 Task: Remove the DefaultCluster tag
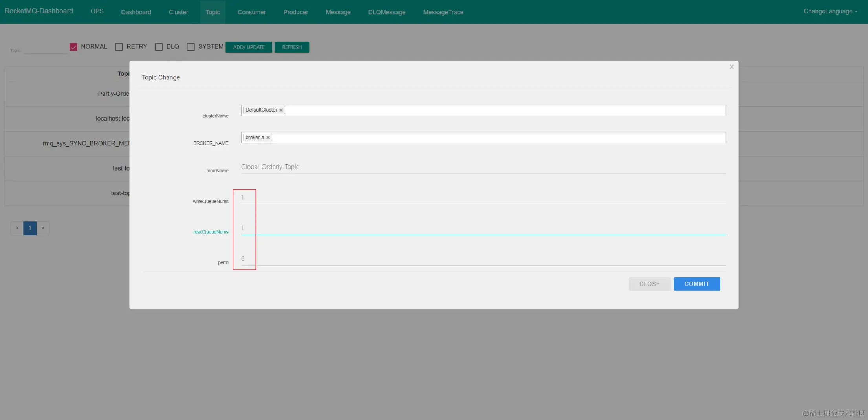pyautogui.click(x=281, y=110)
